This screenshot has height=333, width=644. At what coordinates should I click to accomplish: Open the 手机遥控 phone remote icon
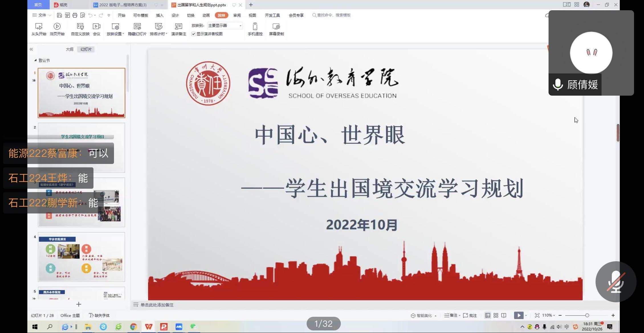(x=255, y=27)
